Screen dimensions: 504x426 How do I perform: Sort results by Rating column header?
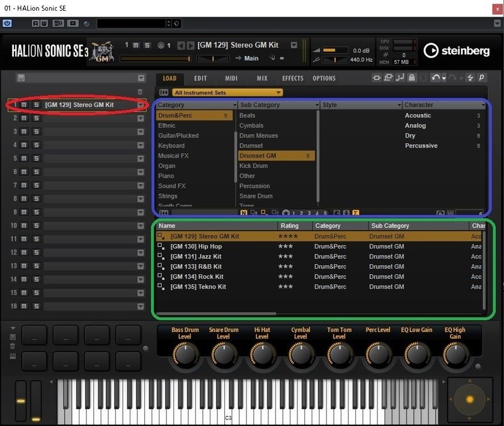coord(290,226)
